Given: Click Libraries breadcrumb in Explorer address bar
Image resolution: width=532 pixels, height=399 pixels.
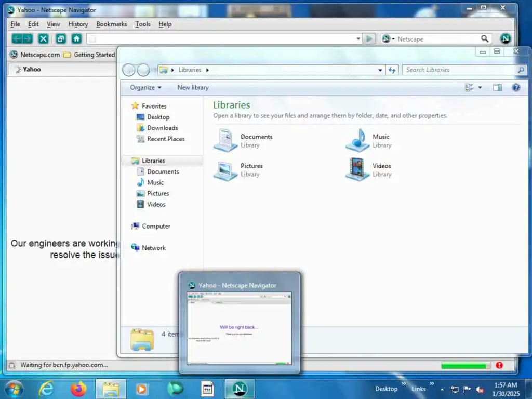Looking at the screenshot, I should 190,70.
